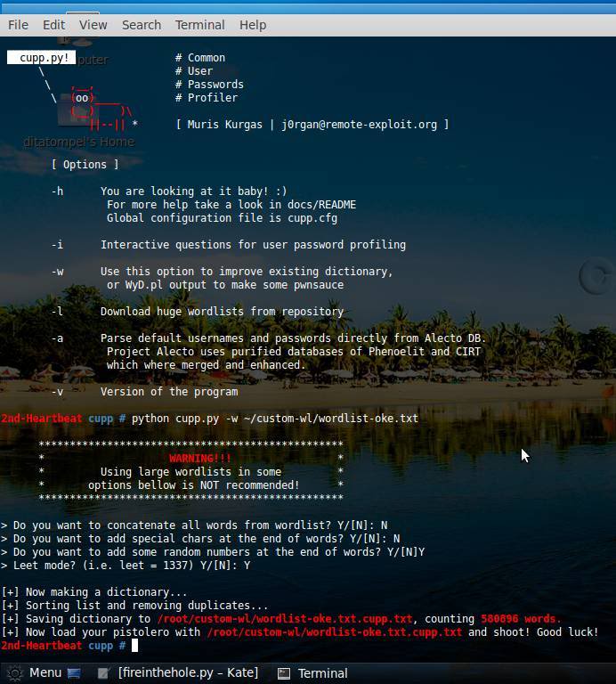Click 'options bellow is NOT recommended!' line
Image resolution: width=616 pixels, height=684 pixels.
[x=194, y=485]
